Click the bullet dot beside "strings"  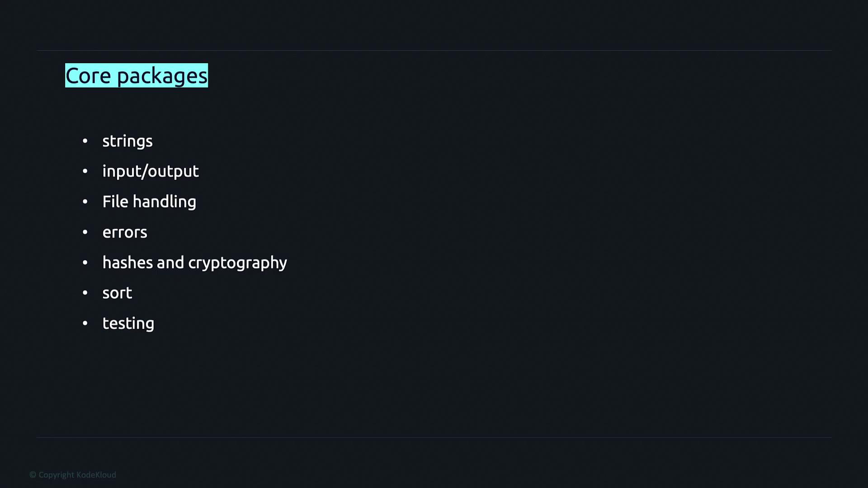click(x=85, y=141)
